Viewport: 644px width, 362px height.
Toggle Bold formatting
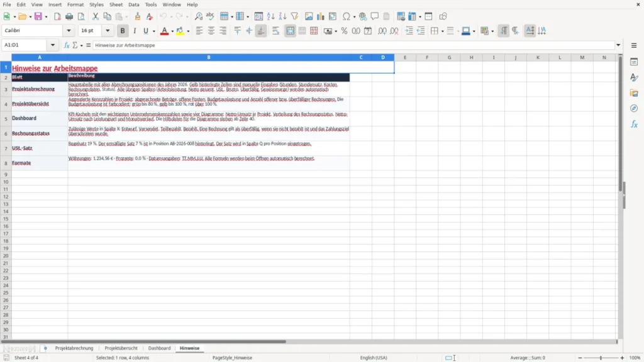pos(123,31)
